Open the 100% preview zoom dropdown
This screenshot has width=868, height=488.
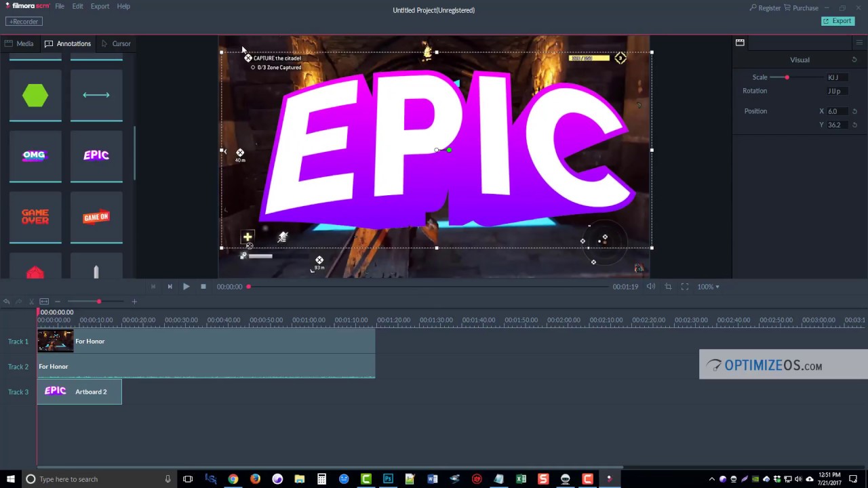708,287
